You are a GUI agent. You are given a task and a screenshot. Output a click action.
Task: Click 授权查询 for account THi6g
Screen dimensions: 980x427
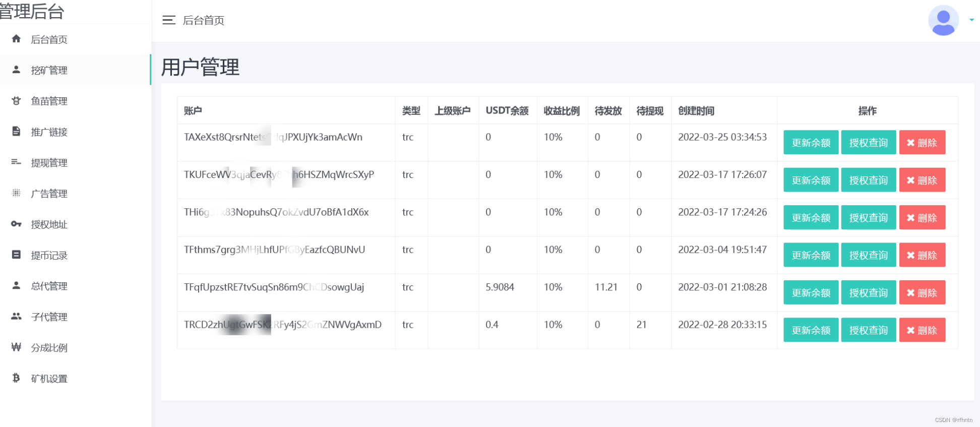coord(868,218)
